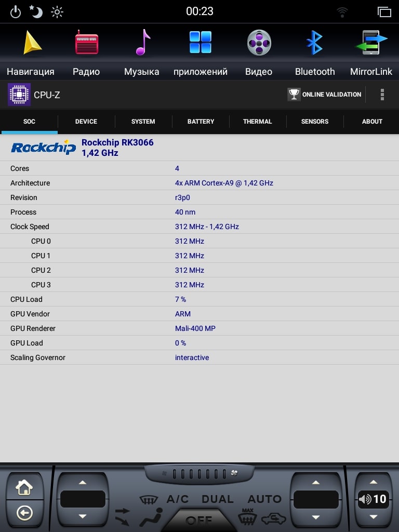The image size is (399, 532).
Task: Tap the back arrow button
Action: point(25,513)
